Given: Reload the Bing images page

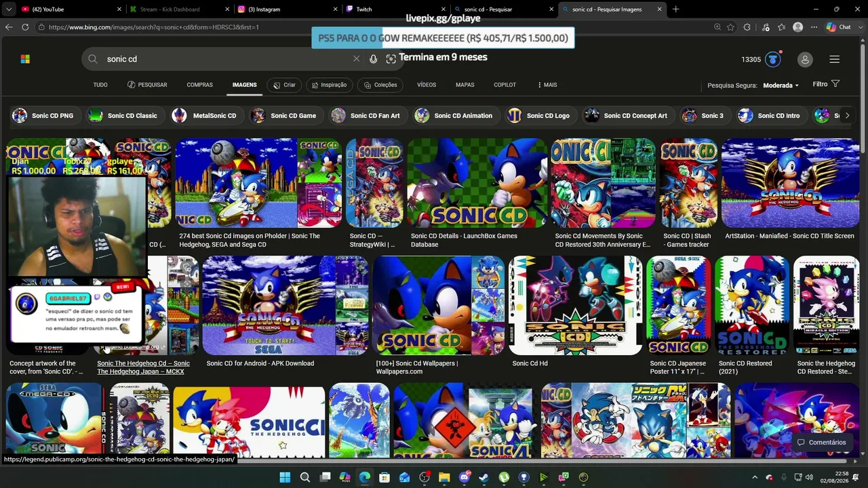Looking at the screenshot, I should click(25, 27).
